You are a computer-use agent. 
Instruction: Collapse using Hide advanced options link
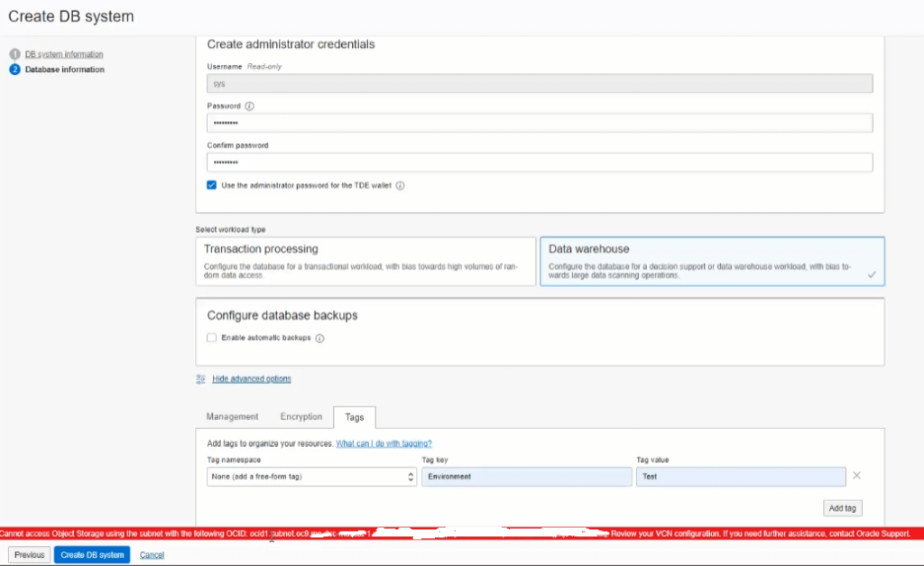click(252, 379)
